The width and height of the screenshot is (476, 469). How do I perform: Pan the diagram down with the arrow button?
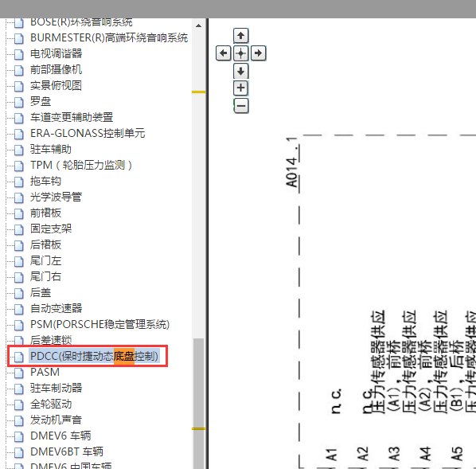pyautogui.click(x=241, y=71)
